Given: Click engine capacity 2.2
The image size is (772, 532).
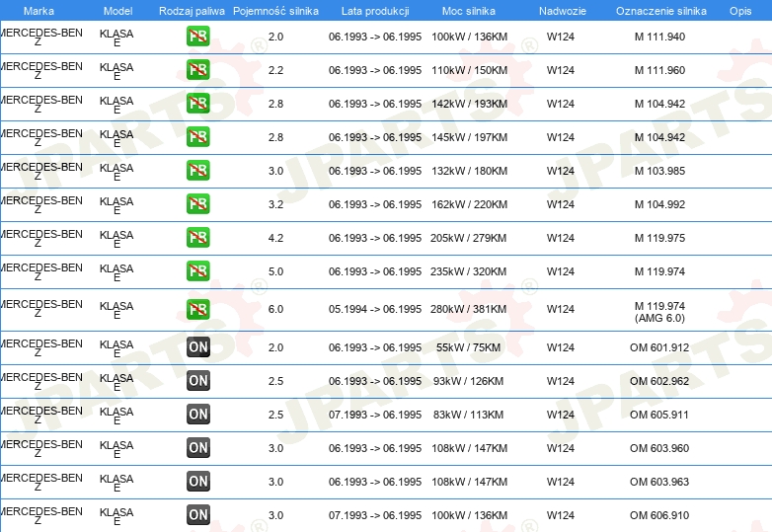Looking at the screenshot, I should click(x=275, y=70).
